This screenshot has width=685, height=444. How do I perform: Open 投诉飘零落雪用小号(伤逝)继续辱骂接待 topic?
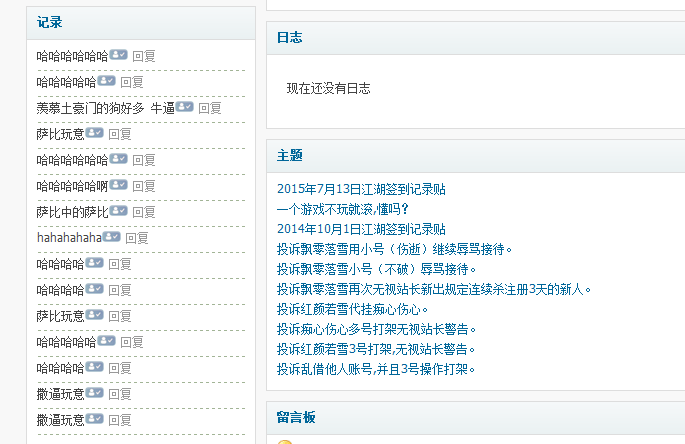click(x=394, y=250)
